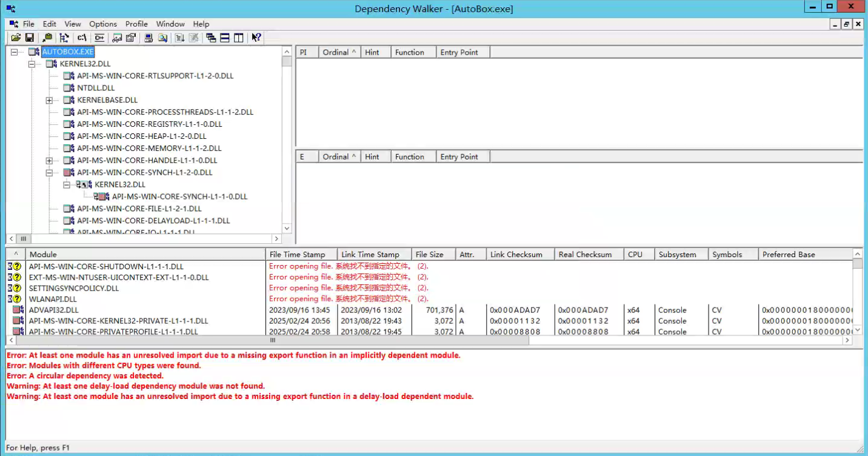Viewport: 868px width, 456px height.
Task: Click the PI column header in imports pane
Action: pos(307,52)
